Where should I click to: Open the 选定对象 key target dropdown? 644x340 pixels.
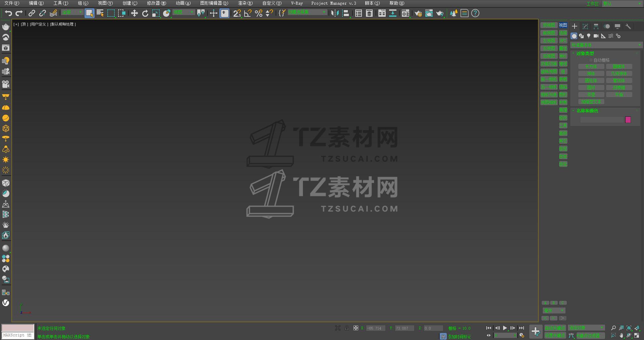click(586, 328)
